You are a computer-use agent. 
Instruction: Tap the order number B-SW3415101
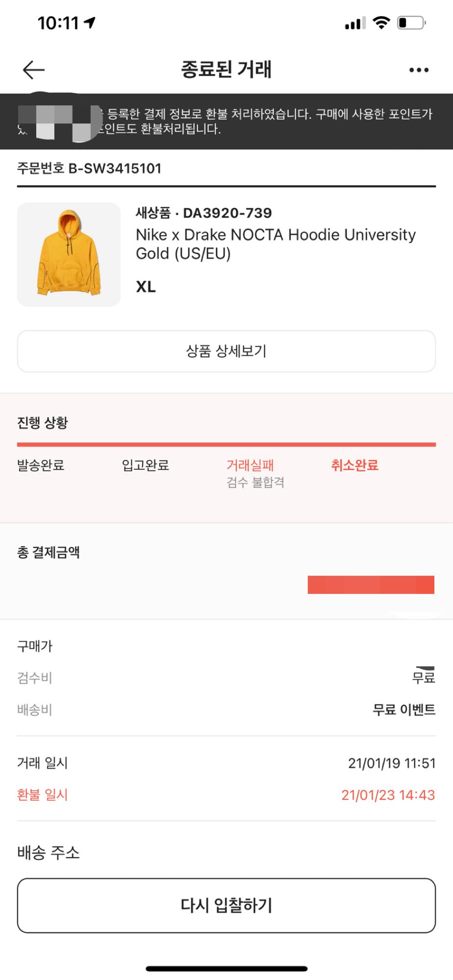pos(89,169)
